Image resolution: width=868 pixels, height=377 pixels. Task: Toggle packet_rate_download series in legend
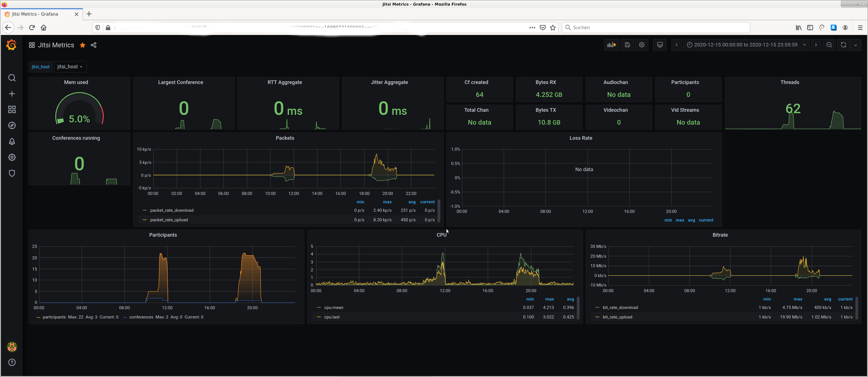click(x=172, y=210)
